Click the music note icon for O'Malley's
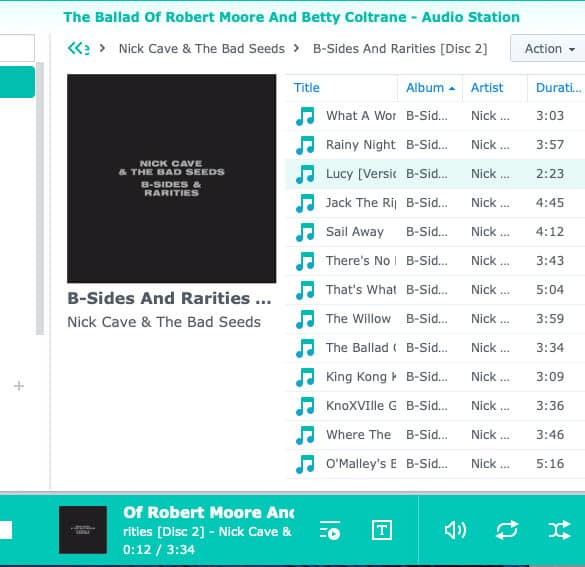585x567 pixels. tap(305, 464)
